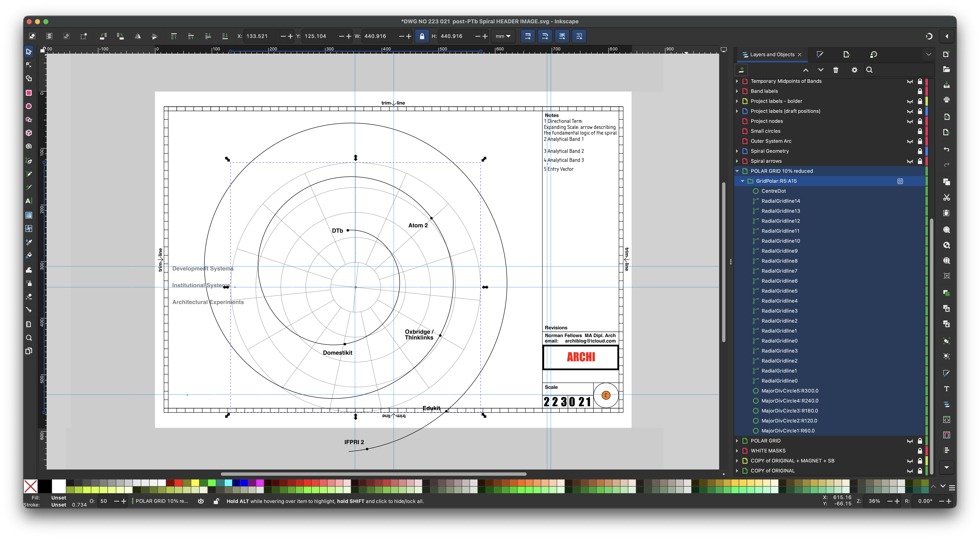Toggle visibility of Spiral arrows layer

point(910,161)
